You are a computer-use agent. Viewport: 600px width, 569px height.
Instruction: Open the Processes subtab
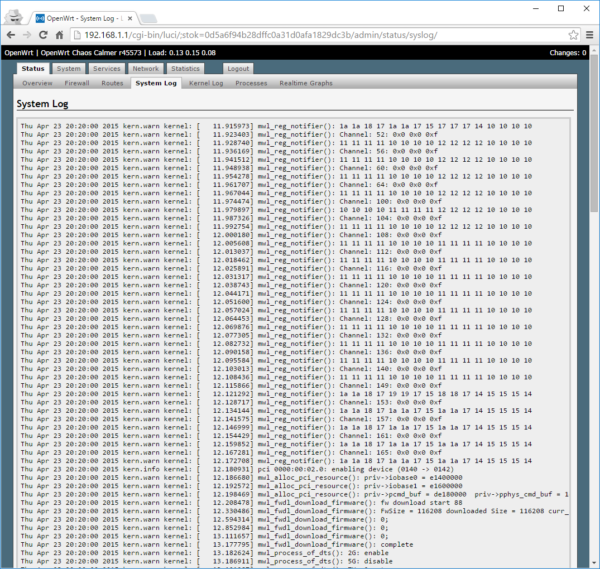click(x=251, y=83)
